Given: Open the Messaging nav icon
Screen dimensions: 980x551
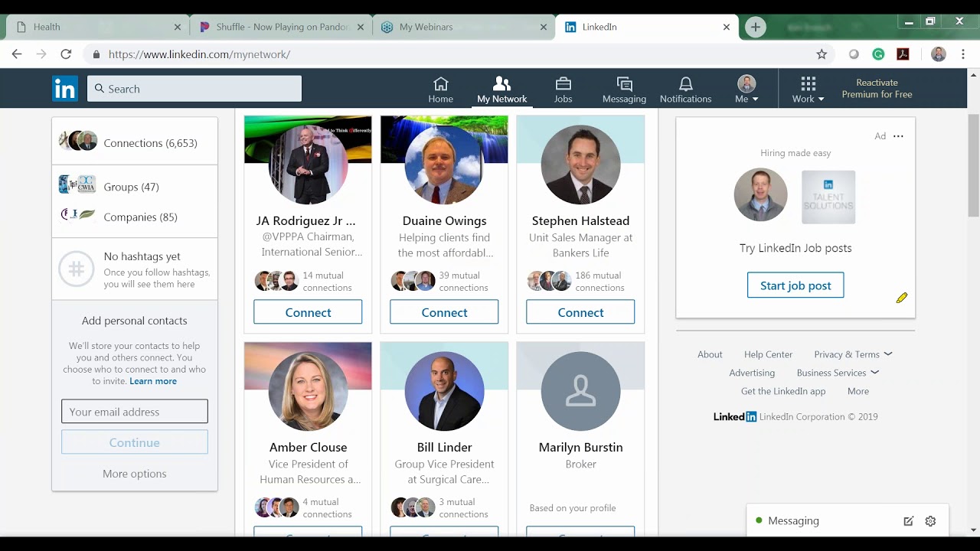Looking at the screenshot, I should pyautogui.click(x=624, y=89).
